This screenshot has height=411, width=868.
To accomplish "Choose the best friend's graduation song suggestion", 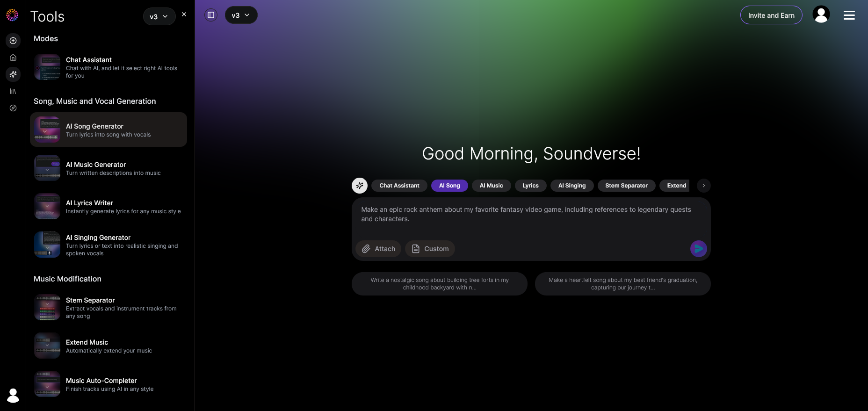I will (623, 284).
